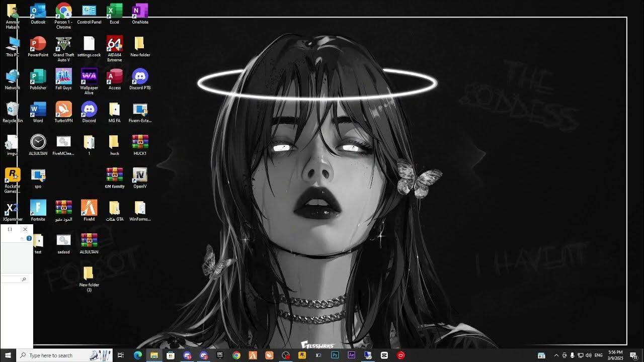Screen dimensions: 644x362
Task: Open the Windows Start menu
Action: coord(8,355)
